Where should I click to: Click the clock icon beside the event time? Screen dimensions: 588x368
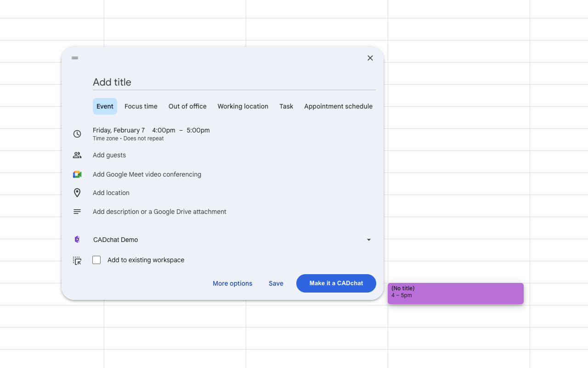(x=77, y=134)
